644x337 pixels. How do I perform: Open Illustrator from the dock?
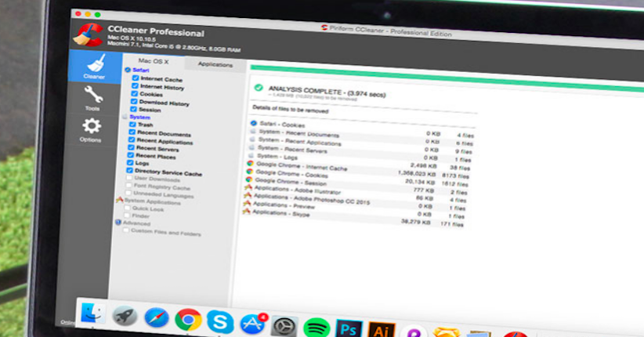(x=381, y=328)
